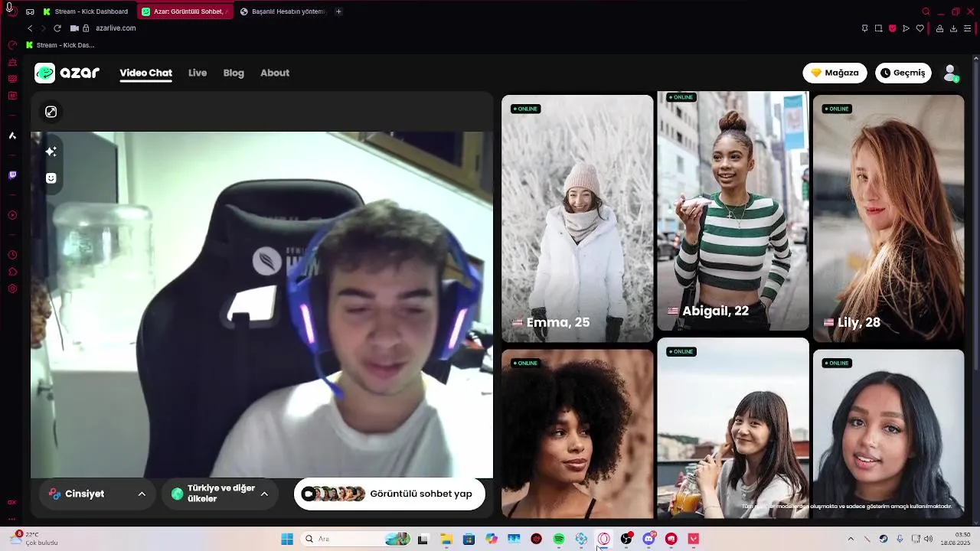Add page to bookmarks with heart icon
The image size is (980, 551).
click(920, 28)
